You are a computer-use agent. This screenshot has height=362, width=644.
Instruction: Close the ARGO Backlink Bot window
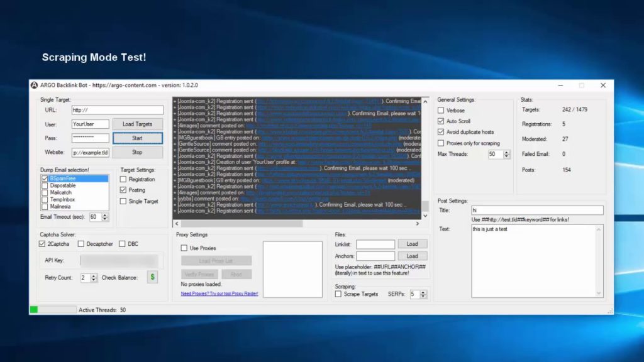click(x=603, y=85)
